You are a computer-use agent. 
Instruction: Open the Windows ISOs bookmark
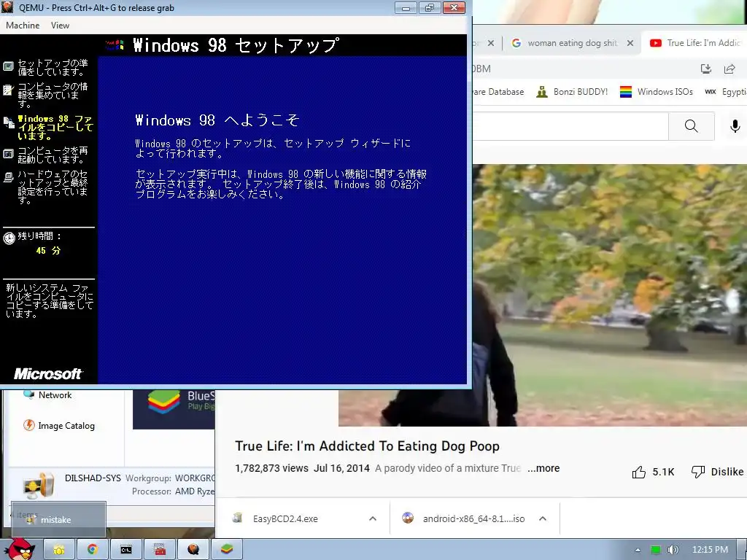656,92
